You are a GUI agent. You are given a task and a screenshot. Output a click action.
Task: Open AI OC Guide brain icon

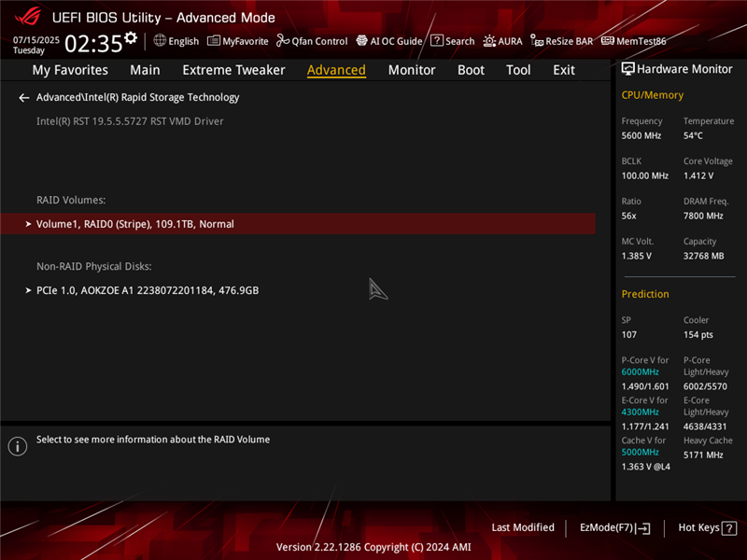point(362,40)
